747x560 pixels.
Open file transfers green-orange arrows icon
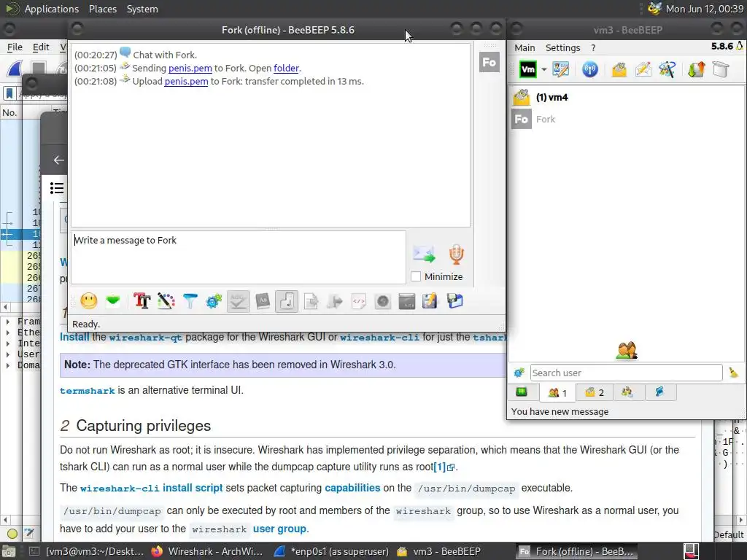click(696, 69)
